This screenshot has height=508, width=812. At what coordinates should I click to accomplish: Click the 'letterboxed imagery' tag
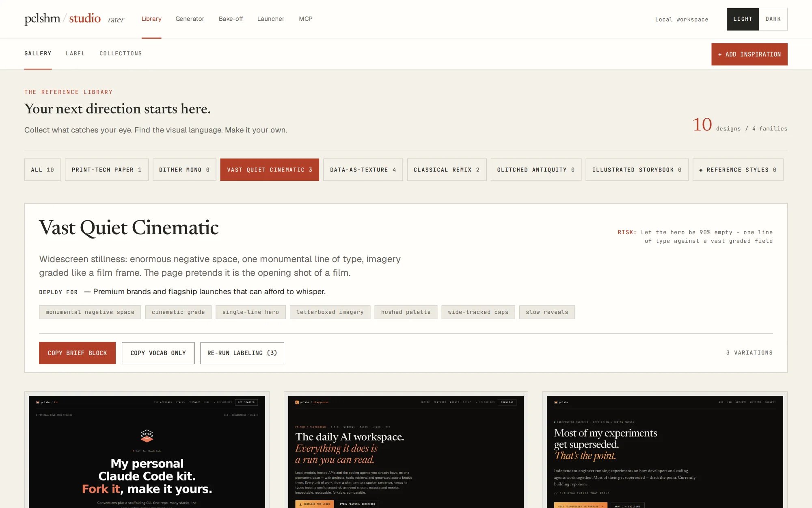pyautogui.click(x=330, y=312)
